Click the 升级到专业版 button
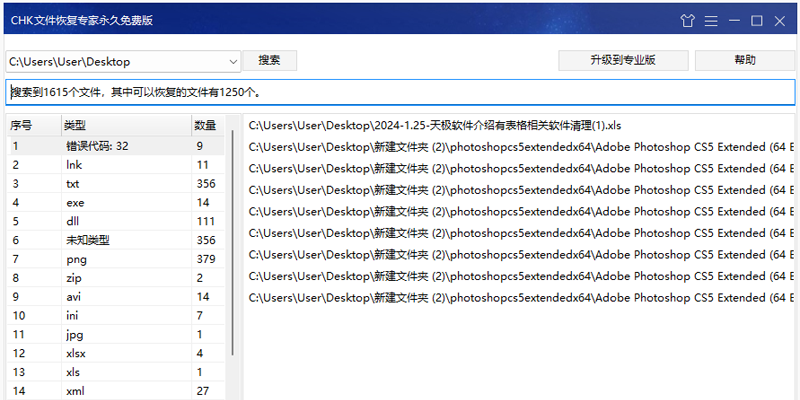This screenshot has height=400, width=800. (x=623, y=60)
